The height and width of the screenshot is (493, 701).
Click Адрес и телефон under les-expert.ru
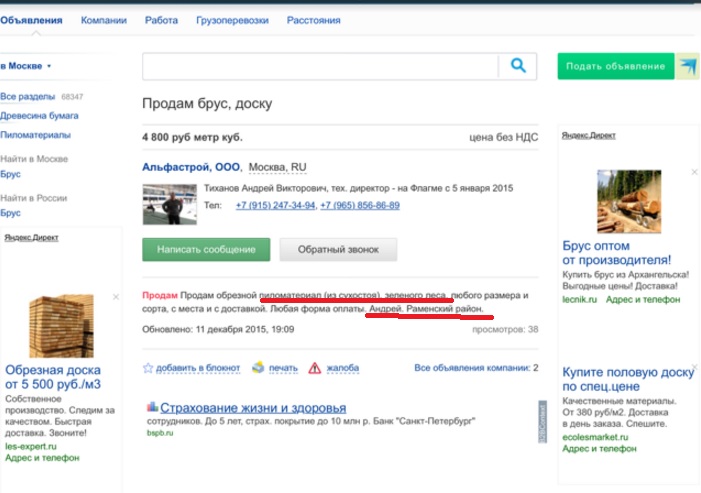click(x=42, y=458)
